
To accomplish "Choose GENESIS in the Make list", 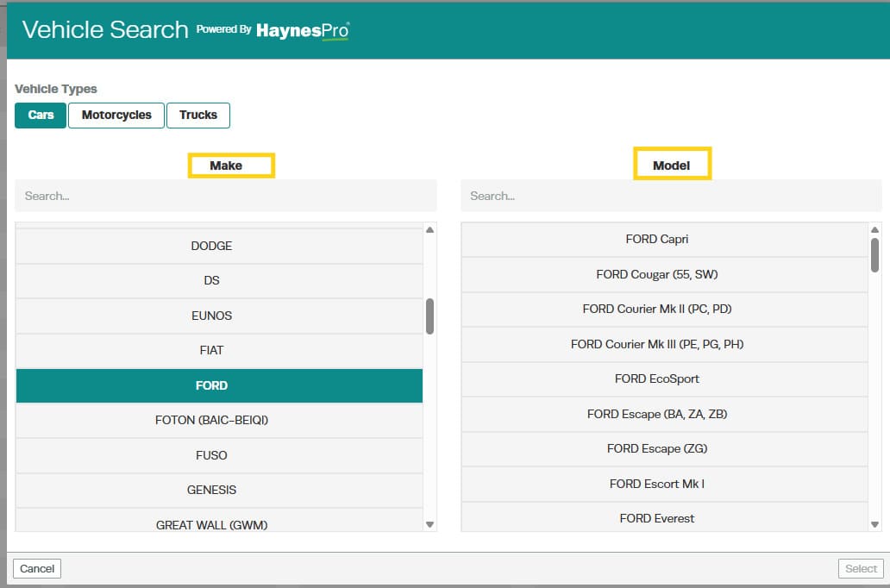I will click(219, 491).
